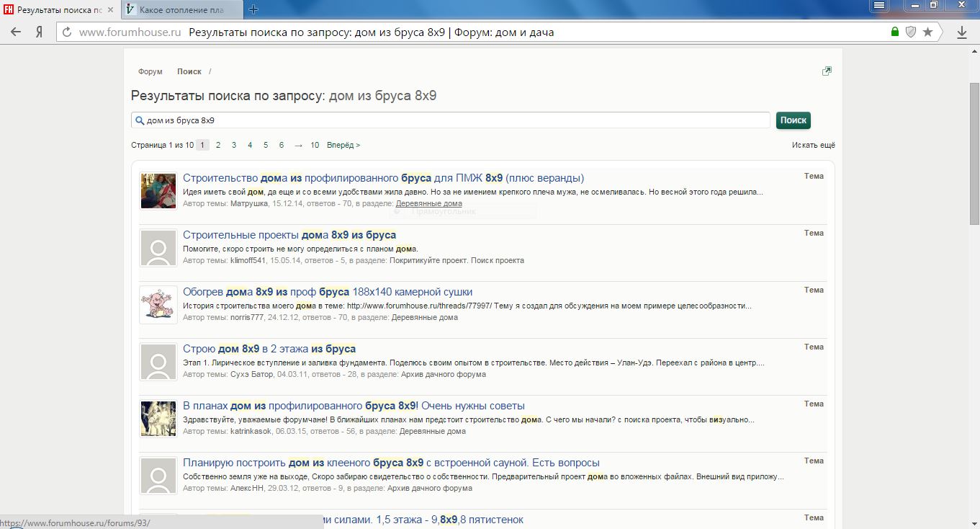The height and width of the screenshot is (529, 980).
Task: Open a new browser tab with plus icon
Action: [253, 9]
